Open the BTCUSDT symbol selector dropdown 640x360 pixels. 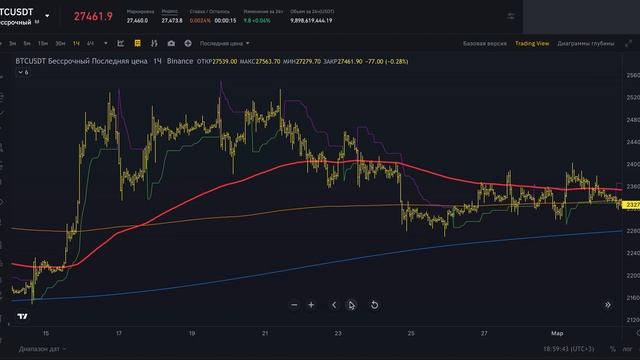pyautogui.click(x=47, y=16)
